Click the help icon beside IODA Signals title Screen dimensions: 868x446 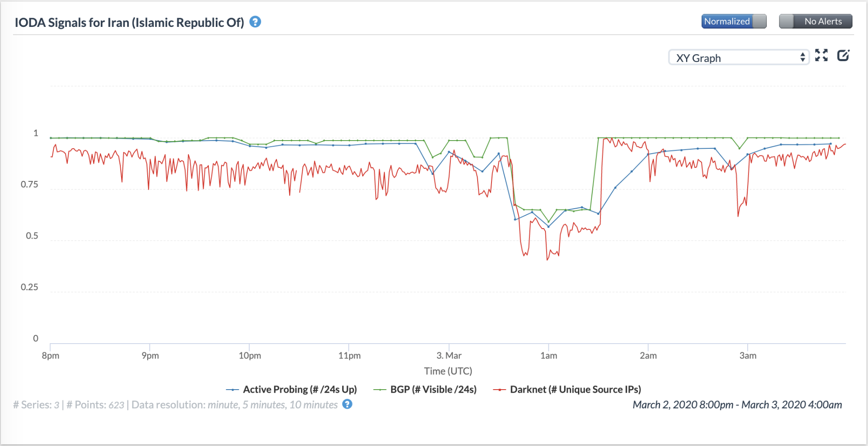(255, 22)
